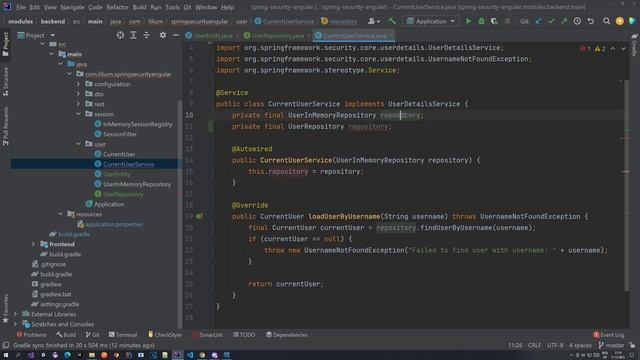Viewport: 640px width, 360px height.
Task: Open Project panel settings gear
Action: tap(163, 36)
